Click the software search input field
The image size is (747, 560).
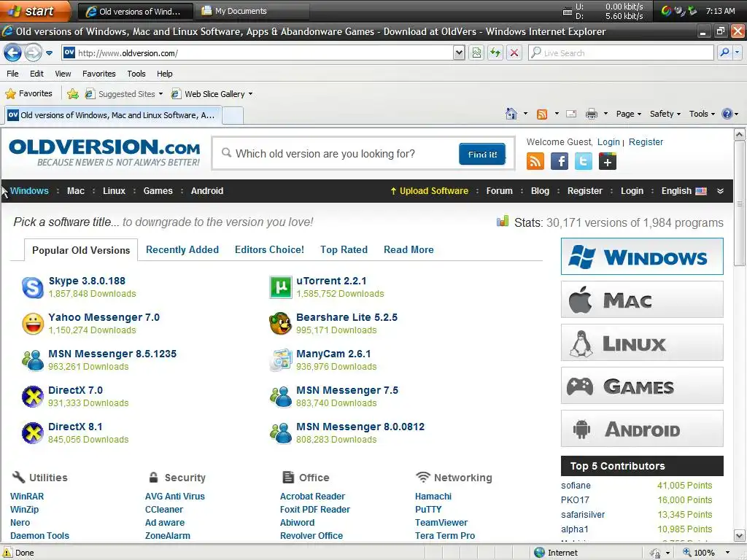click(339, 153)
